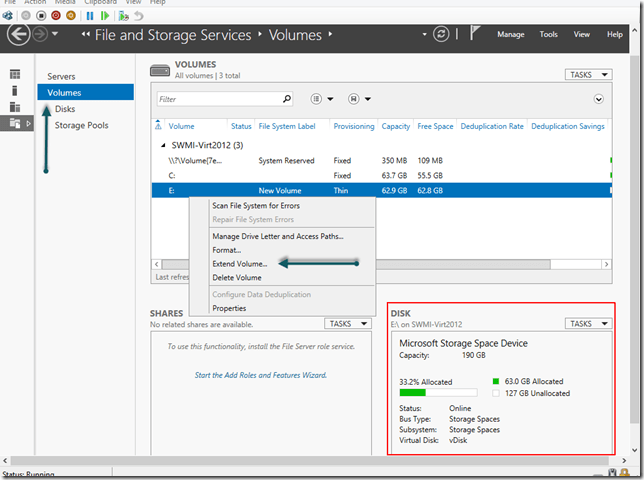This screenshot has width=644, height=480.
Task: Click the volume Filter text field
Action: 217,99
